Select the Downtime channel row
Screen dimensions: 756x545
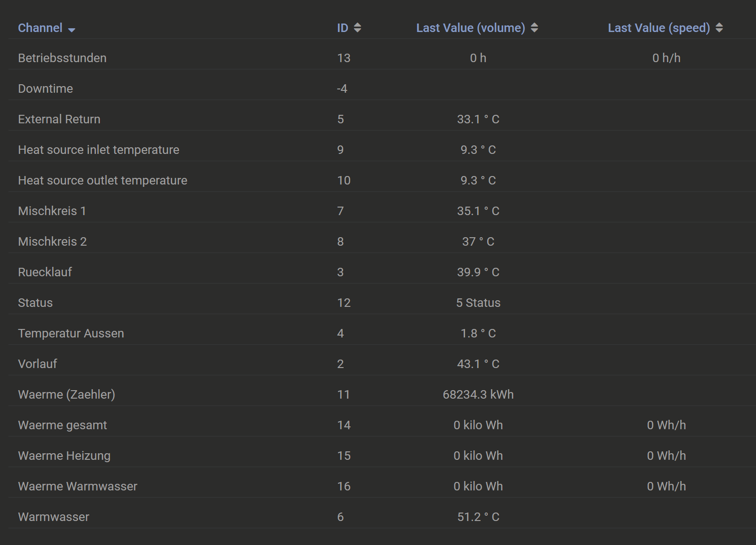tap(45, 88)
